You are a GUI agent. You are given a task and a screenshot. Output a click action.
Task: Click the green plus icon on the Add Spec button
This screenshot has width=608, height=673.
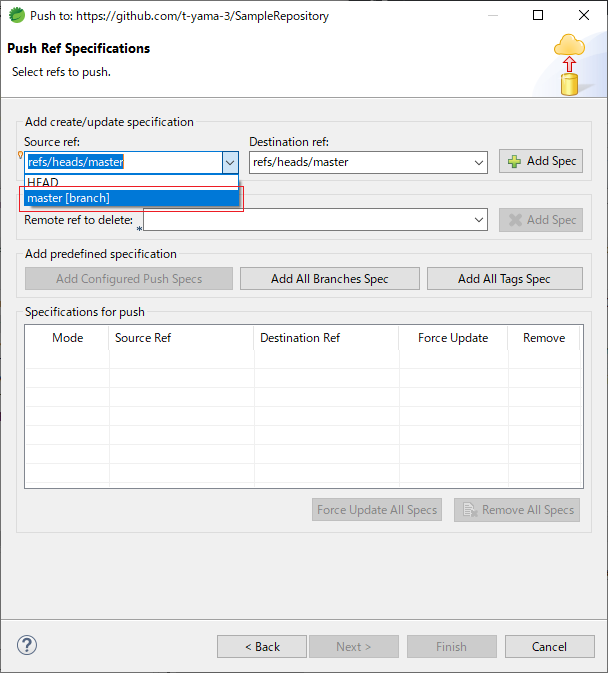coord(514,161)
